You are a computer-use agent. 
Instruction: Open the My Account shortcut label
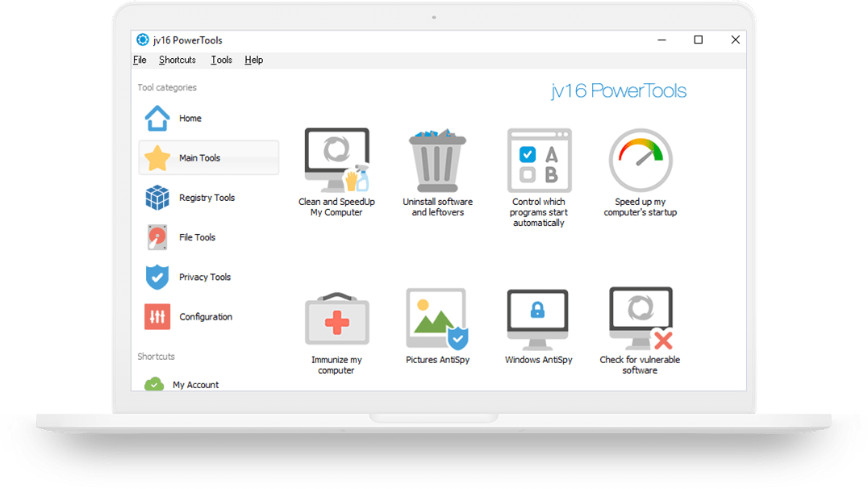[x=195, y=385]
